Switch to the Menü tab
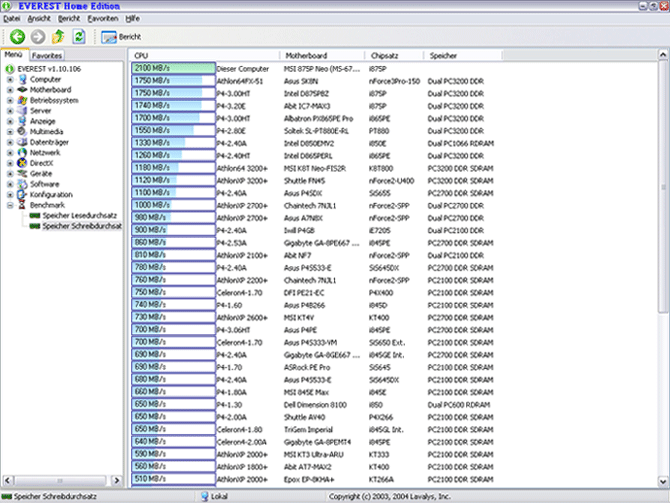 point(14,55)
